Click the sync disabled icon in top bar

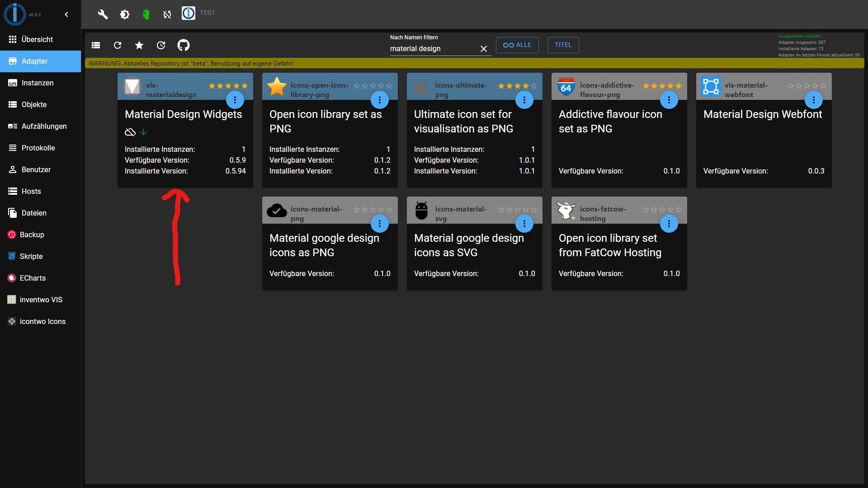pyautogui.click(x=167, y=14)
